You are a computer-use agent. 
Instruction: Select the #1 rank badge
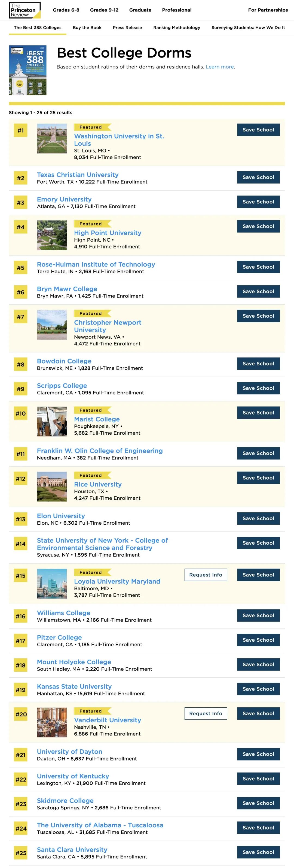pyautogui.click(x=20, y=131)
